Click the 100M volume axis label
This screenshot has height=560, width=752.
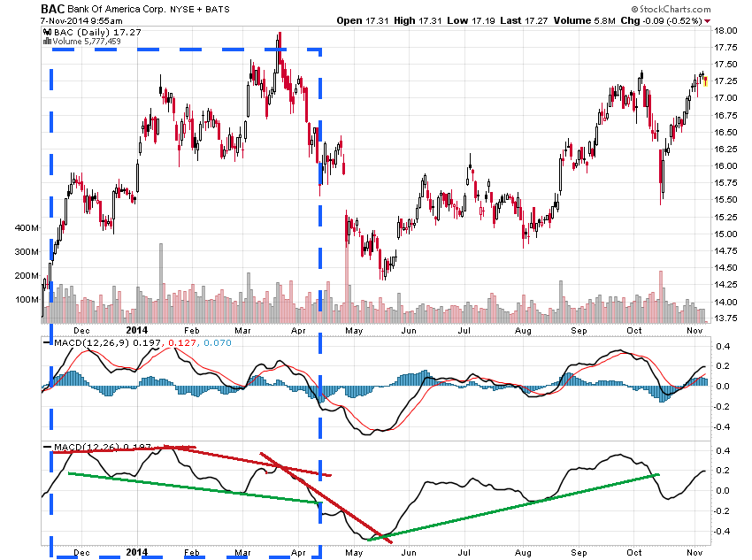point(27,300)
